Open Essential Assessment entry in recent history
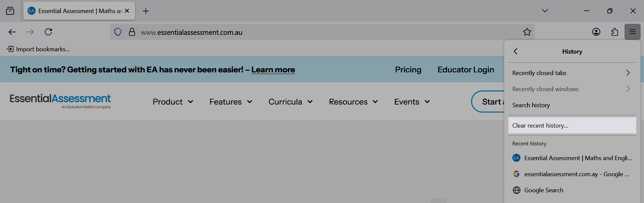Screen dimensions: 644x203 [x=572, y=158]
